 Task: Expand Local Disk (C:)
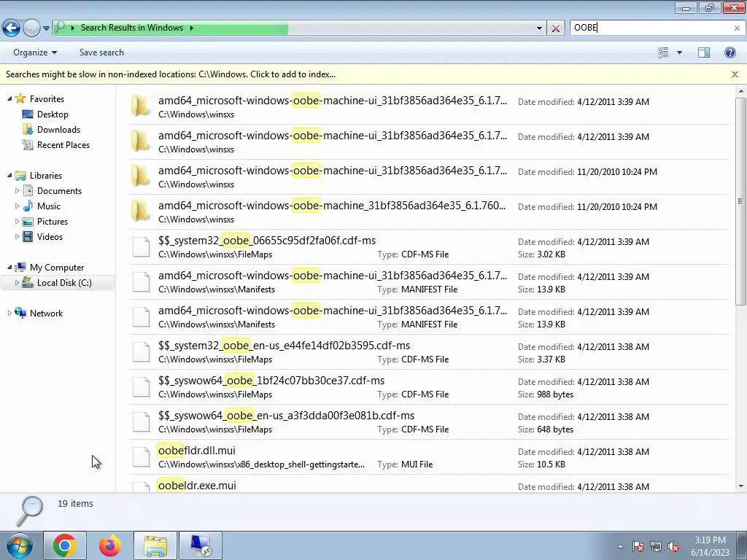[x=18, y=282]
